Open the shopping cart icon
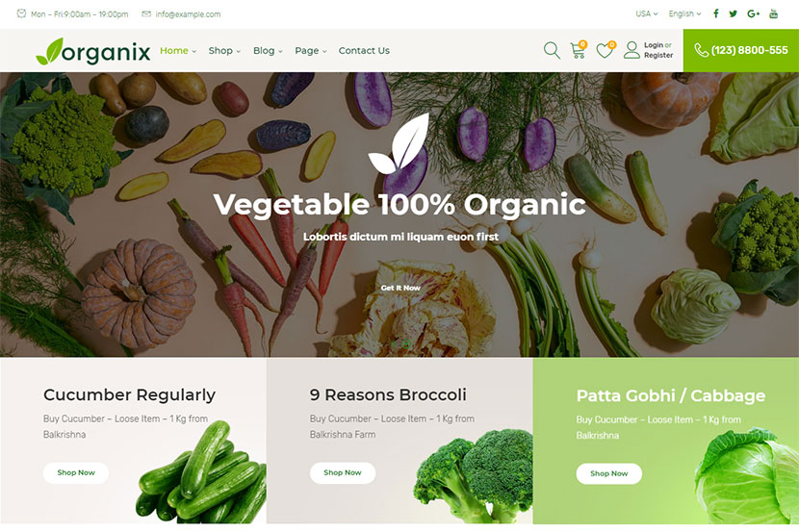This screenshot has width=799, height=532. point(578,50)
